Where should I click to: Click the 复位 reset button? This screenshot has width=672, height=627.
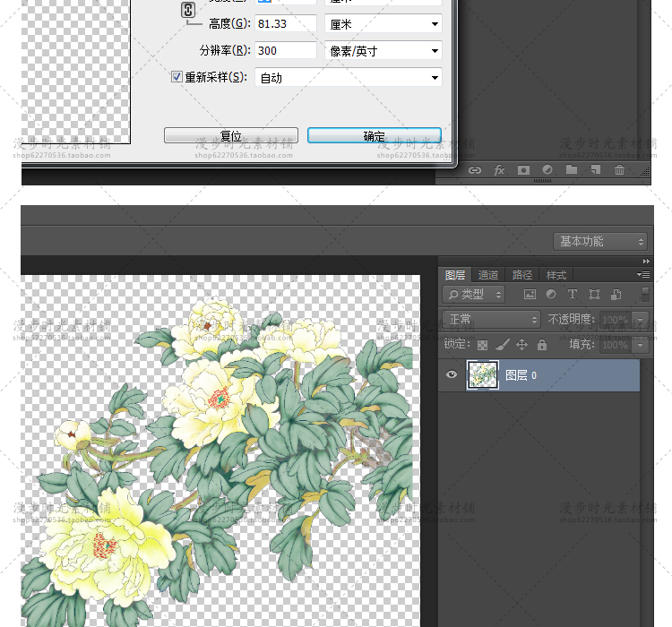[x=230, y=136]
